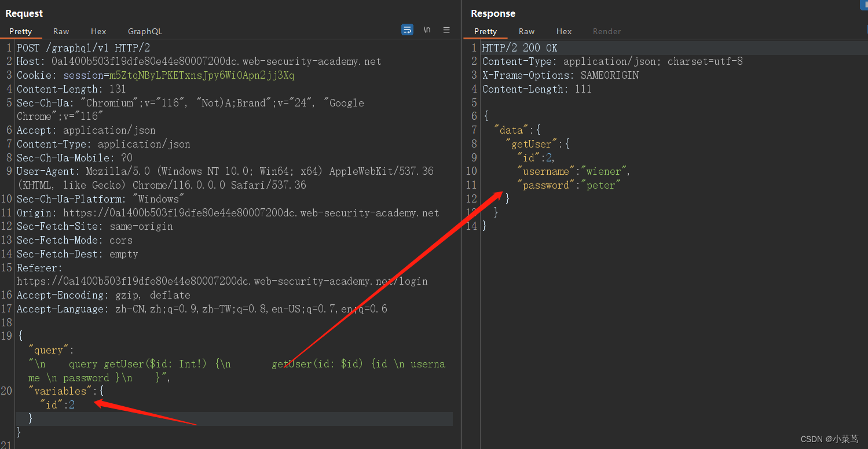Click the Content-Length: 131 request header
This screenshot has height=449, width=868.
coord(71,89)
